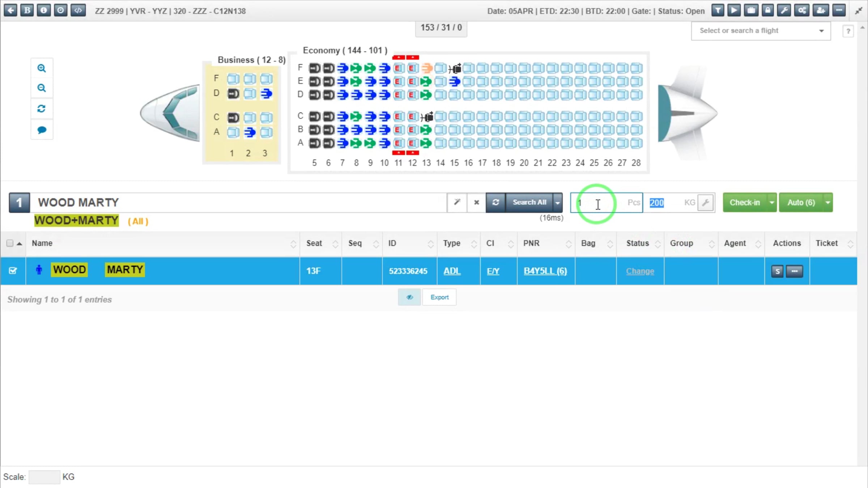Expand the Check-in dropdown arrow
This screenshot has width=868, height=488.
[x=771, y=202]
